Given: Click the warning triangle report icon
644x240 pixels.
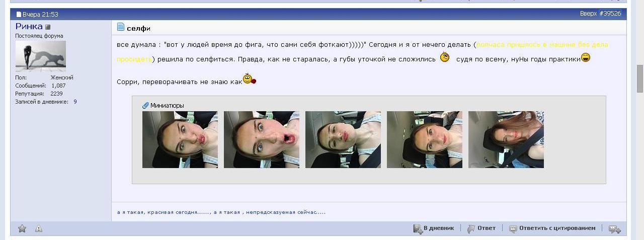Looking at the screenshot, I should click(39, 228).
